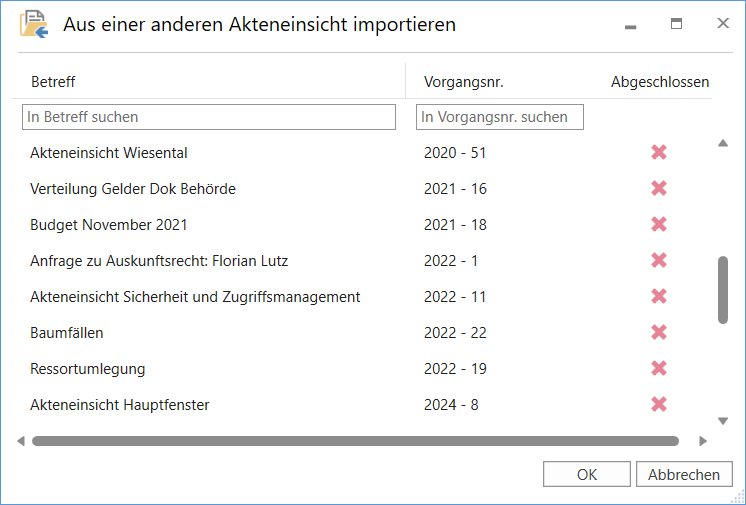This screenshot has height=505, width=746.
Task: Click red X for Verteilung Gelder Dok Behörde
Action: (659, 189)
